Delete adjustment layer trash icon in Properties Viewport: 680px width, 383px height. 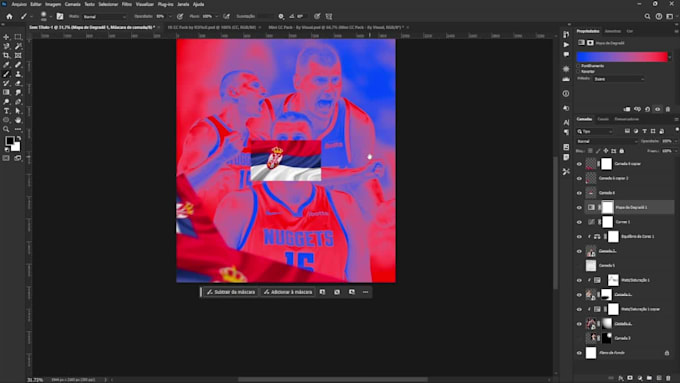pos(668,109)
